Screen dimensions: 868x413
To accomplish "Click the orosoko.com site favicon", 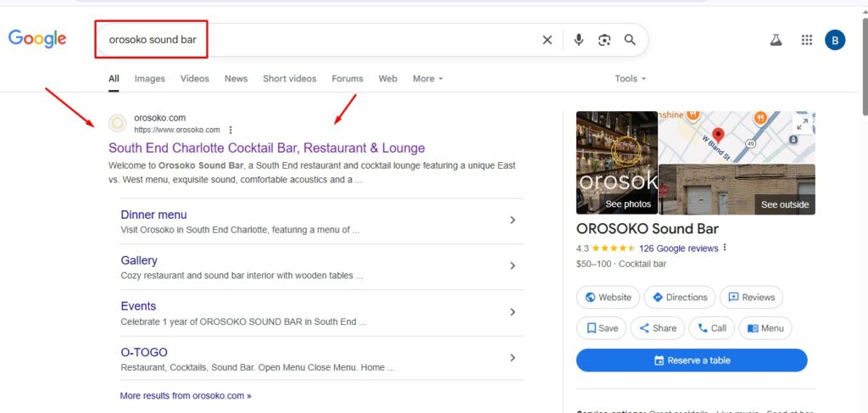I will pyautogui.click(x=117, y=124).
